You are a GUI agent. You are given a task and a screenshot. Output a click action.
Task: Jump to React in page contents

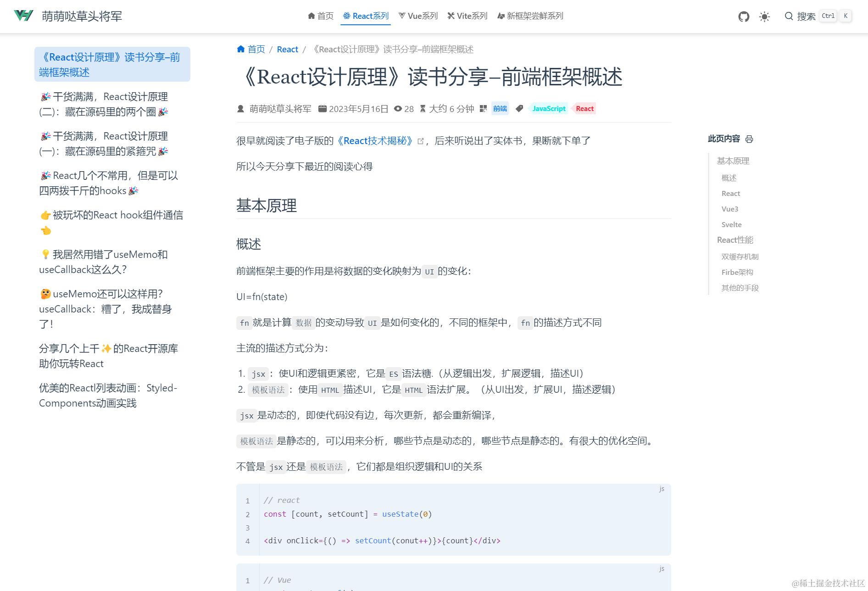(x=730, y=194)
